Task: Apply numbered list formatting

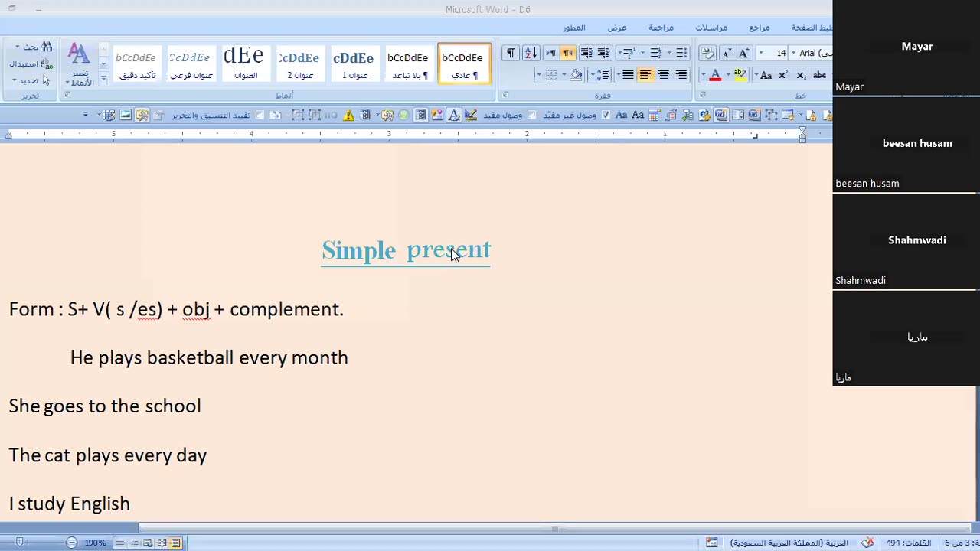Action: coord(655,53)
